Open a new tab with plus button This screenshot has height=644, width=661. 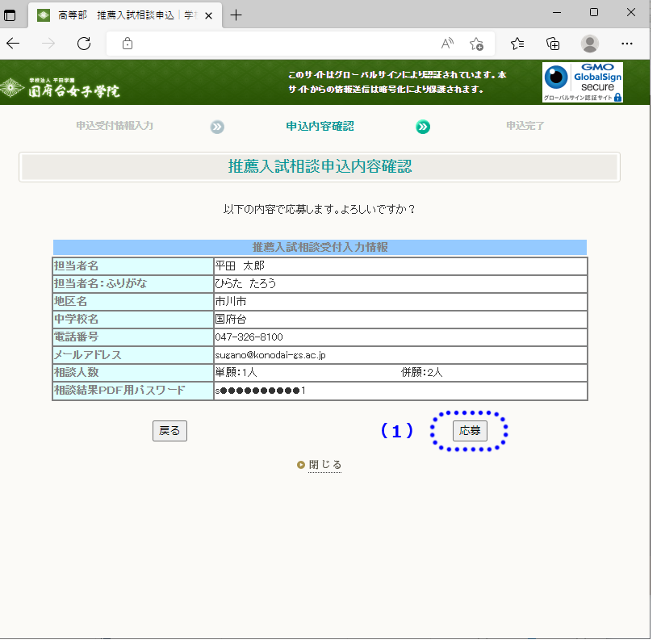tap(236, 15)
